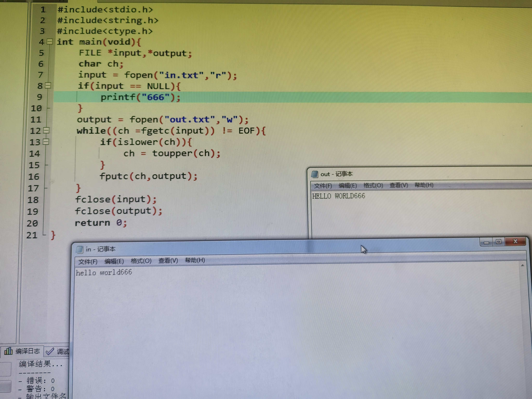This screenshot has height=399, width=532.
Task: Open 查看(V) menu in the in Notepad
Action: (168, 260)
